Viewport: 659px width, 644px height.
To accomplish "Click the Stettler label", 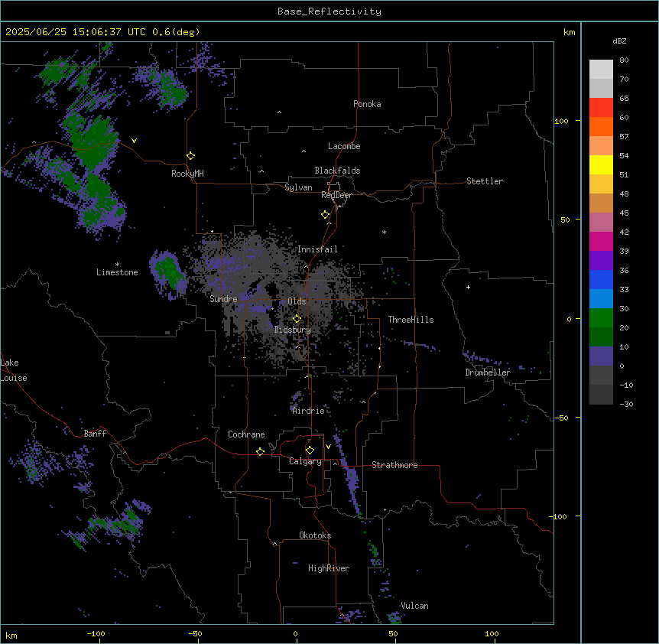I will pyautogui.click(x=485, y=181).
